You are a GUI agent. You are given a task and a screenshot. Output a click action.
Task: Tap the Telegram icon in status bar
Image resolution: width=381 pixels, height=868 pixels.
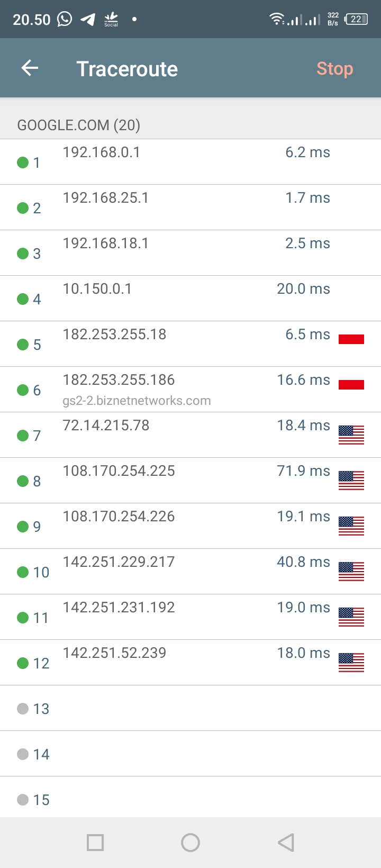(88, 20)
